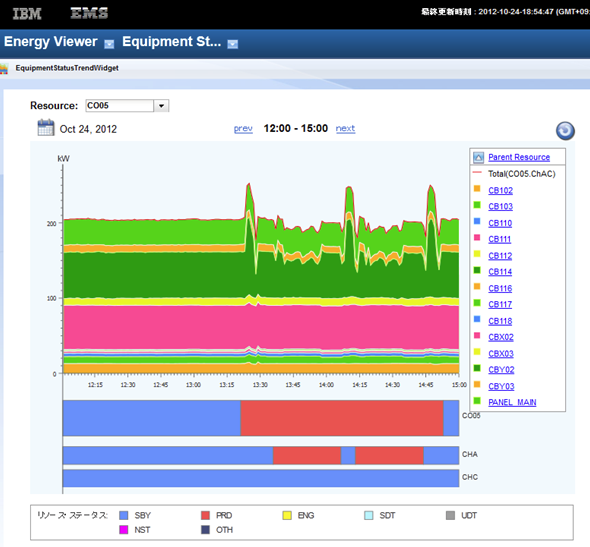Open the calendar date picker icon

coord(46,128)
